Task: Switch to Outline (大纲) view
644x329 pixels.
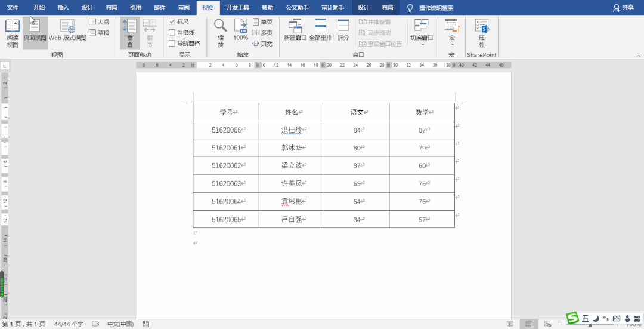Action: (x=99, y=21)
